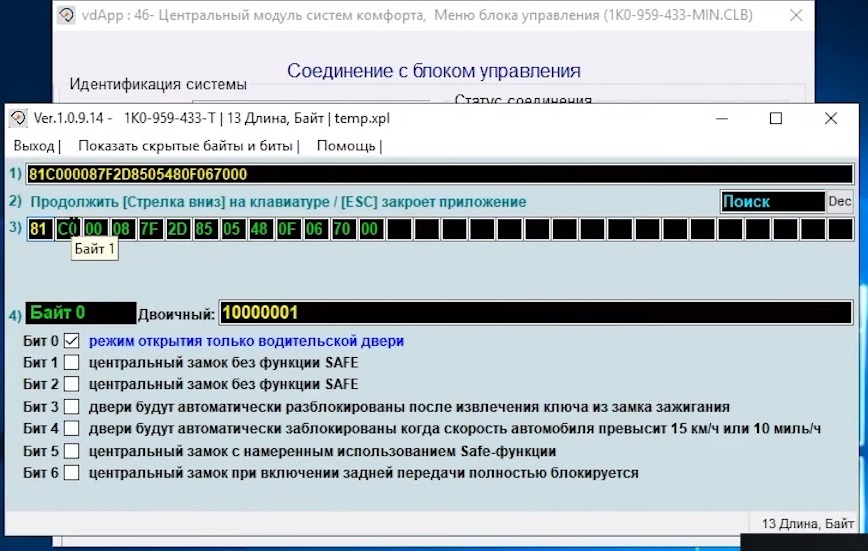
Task: Select byte cell 7F
Action: (149, 229)
